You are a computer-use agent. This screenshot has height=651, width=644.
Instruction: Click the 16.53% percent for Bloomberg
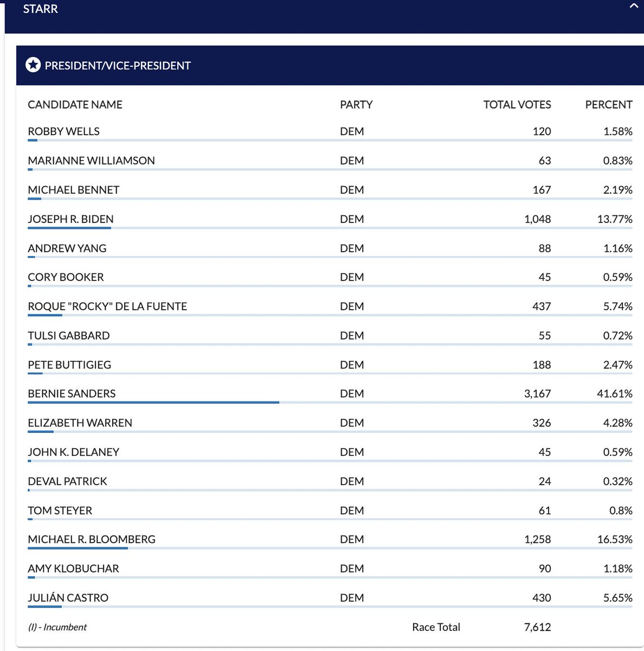click(615, 540)
